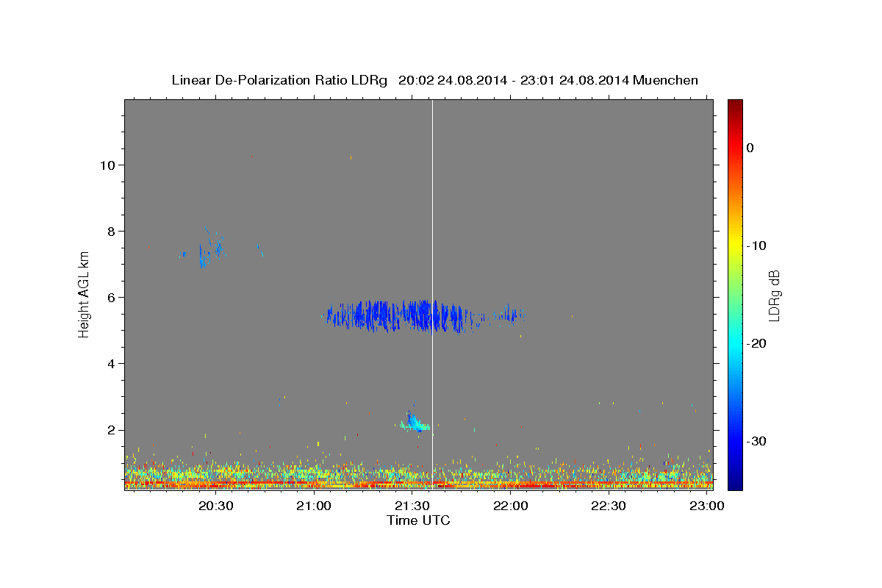Click the 20:30 time tick label
This screenshot has height=588, width=882.
pyautogui.click(x=215, y=506)
